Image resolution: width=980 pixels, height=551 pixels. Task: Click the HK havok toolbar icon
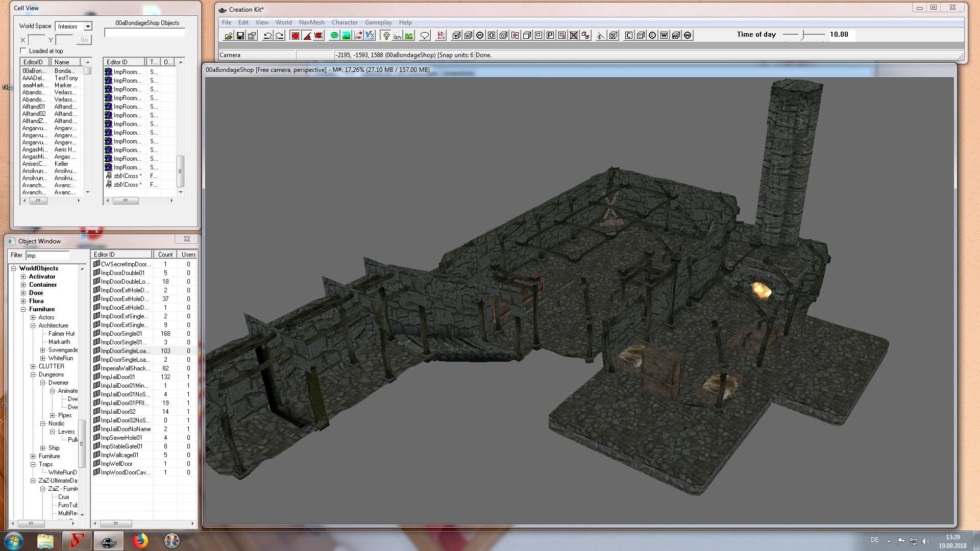point(358,35)
